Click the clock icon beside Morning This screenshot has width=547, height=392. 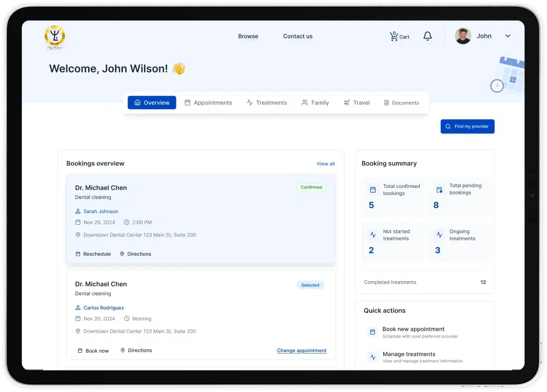point(126,318)
